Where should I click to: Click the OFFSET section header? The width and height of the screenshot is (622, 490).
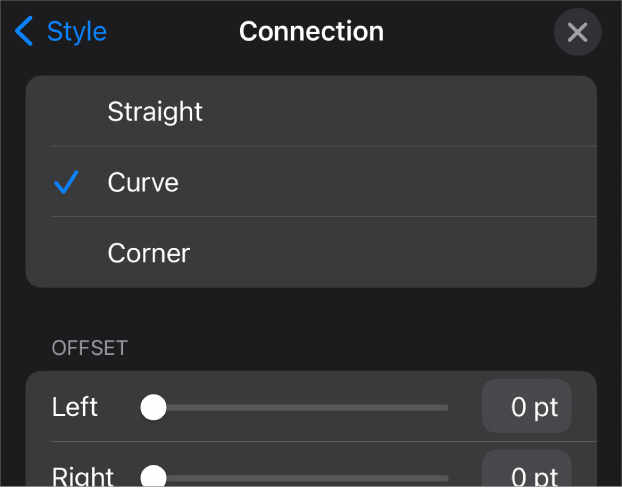click(90, 348)
